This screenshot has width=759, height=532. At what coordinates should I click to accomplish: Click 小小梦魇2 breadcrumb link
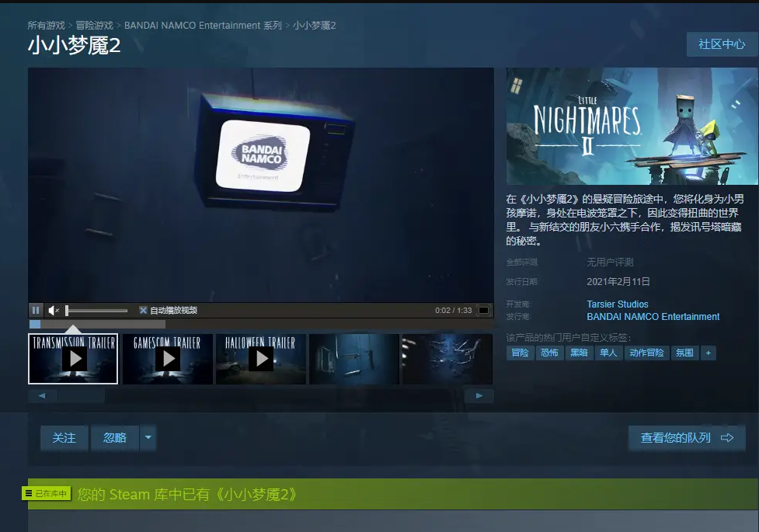point(315,25)
